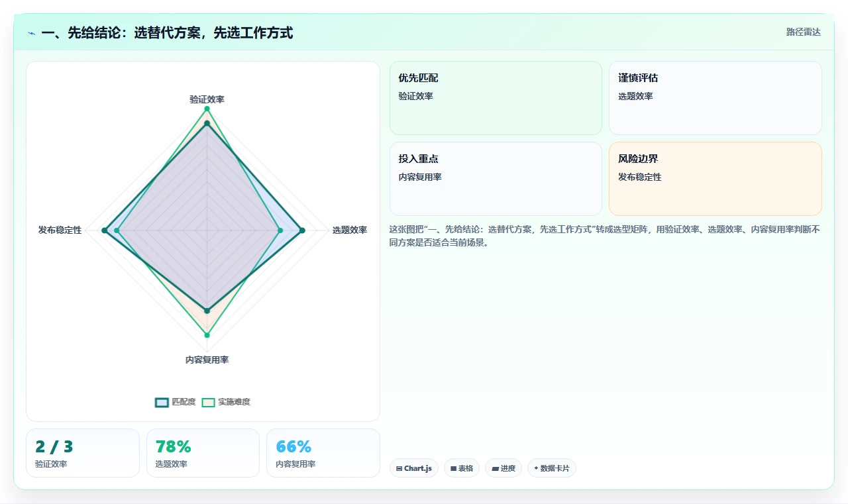
Task: Click the 匹配度 legend color box
Action: pos(162,402)
